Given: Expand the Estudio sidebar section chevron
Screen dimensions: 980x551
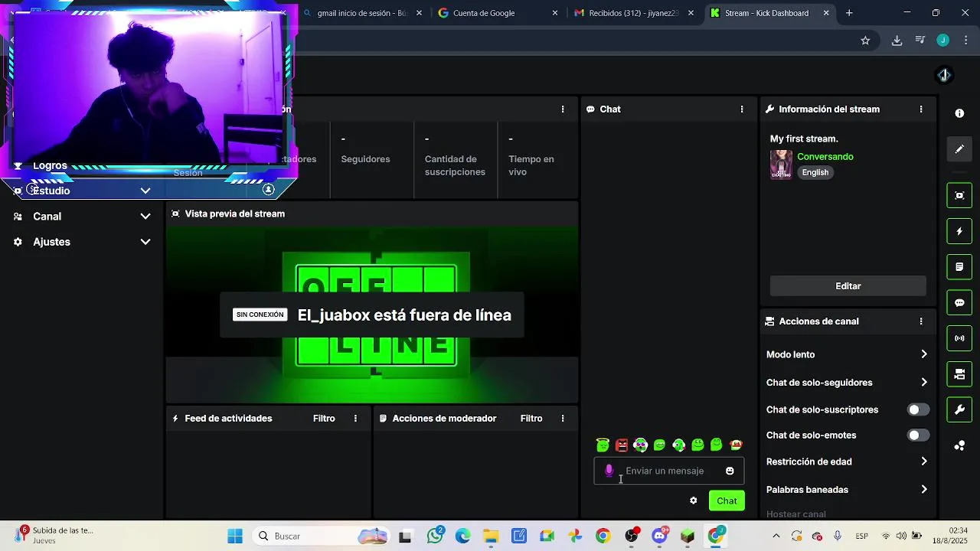Looking at the screenshot, I should pos(145,191).
